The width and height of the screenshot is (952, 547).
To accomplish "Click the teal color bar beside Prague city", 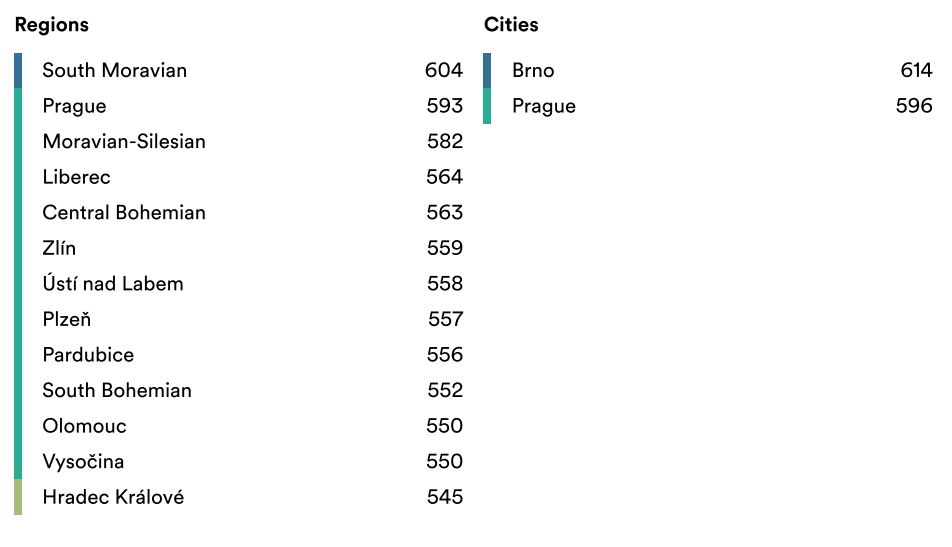I will point(487,106).
